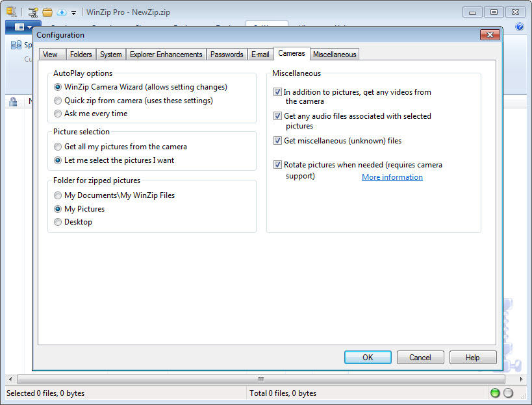
Task: Click the OK button
Action: coord(368,357)
